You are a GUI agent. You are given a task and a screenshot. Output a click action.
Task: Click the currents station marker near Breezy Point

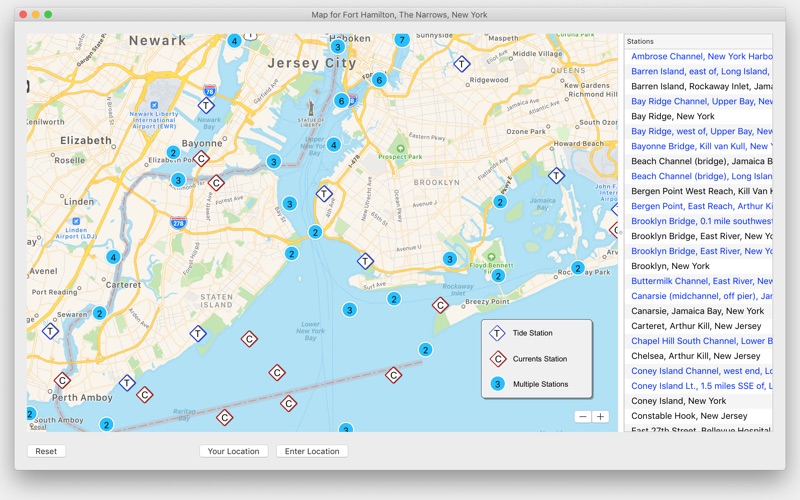(x=440, y=306)
